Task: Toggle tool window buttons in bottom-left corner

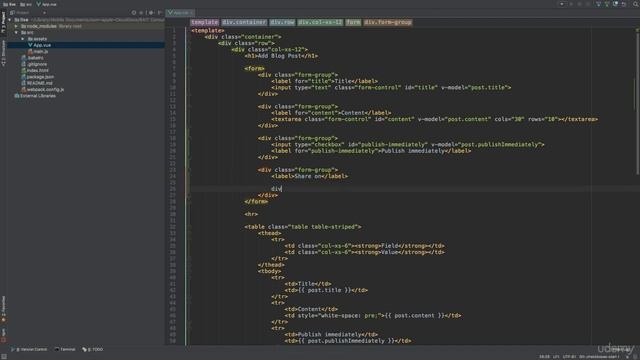Action: point(3,356)
